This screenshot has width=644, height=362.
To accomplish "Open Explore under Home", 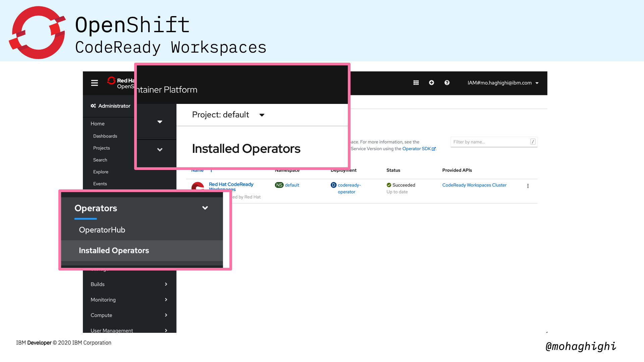I will pos(101,172).
